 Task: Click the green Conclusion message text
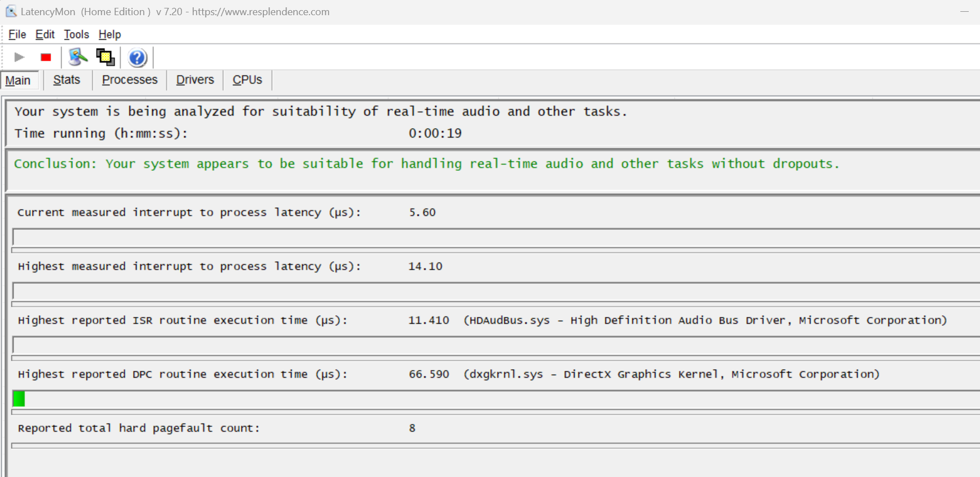tap(427, 163)
